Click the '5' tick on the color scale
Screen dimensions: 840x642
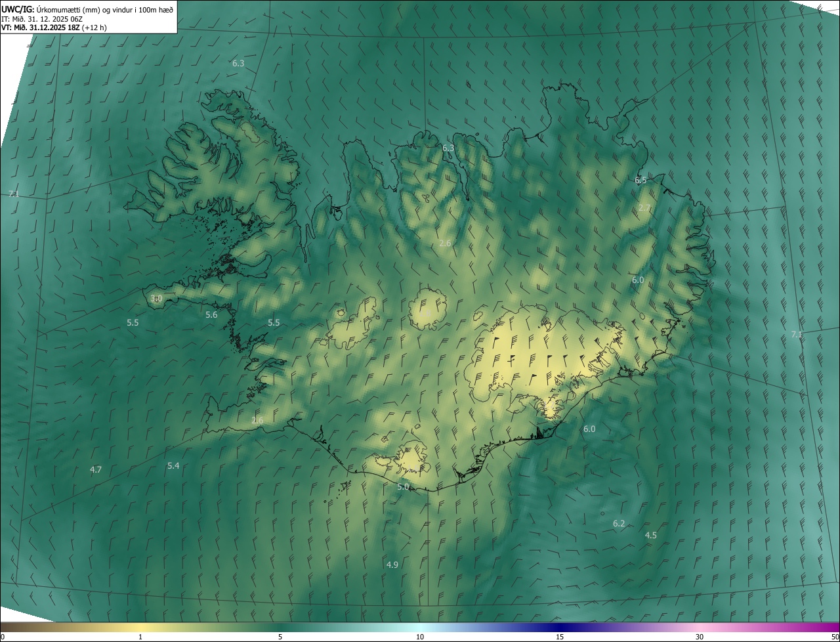(x=280, y=637)
